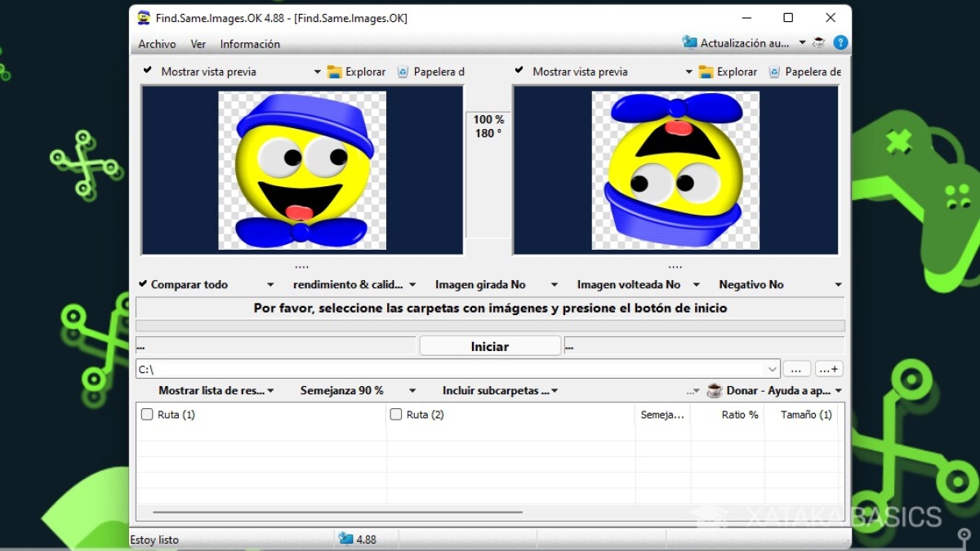Open the Información menu
The width and height of the screenshot is (980, 551).
tap(250, 44)
